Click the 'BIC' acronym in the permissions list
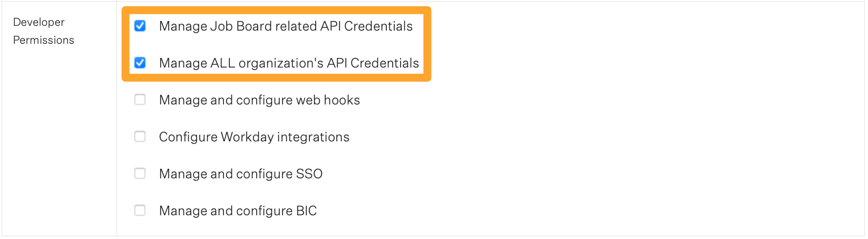Image resolution: width=868 pixels, height=239 pixels. click(306, 211)
